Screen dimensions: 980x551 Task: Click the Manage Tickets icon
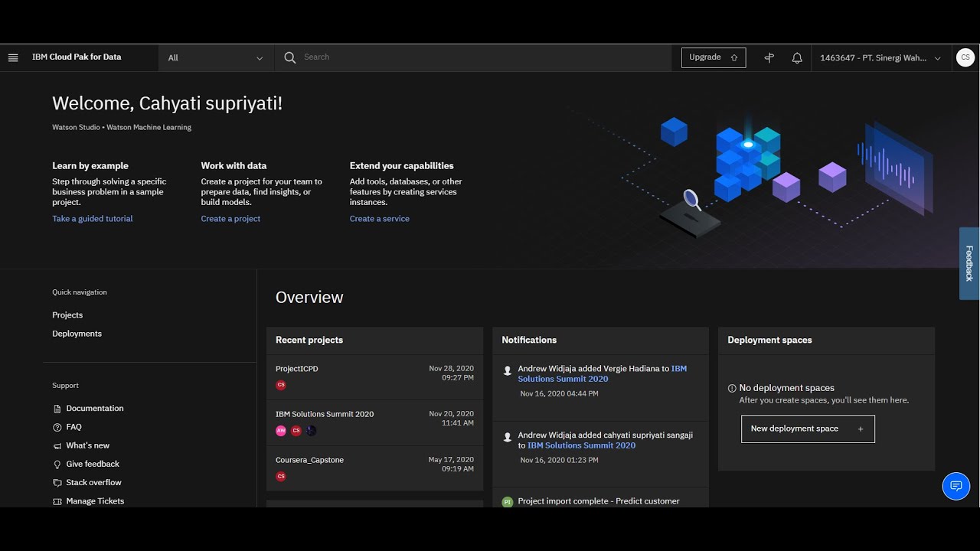point(57,501)
